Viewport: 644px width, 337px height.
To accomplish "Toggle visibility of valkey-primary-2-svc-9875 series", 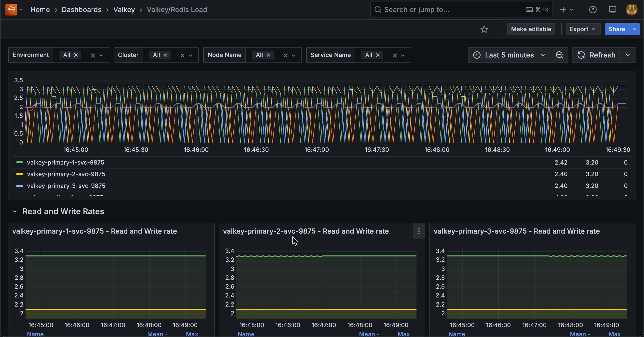I will 66,174.
